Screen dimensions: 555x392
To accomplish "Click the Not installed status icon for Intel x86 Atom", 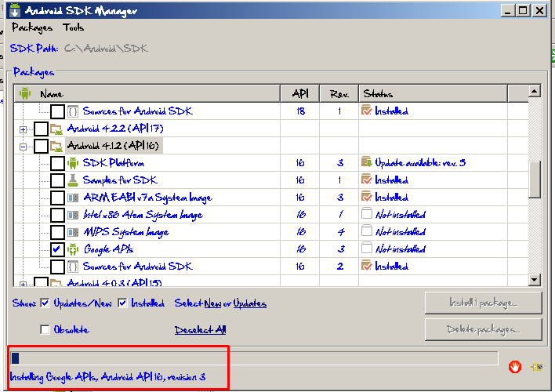I will click(x=367, y=213).
